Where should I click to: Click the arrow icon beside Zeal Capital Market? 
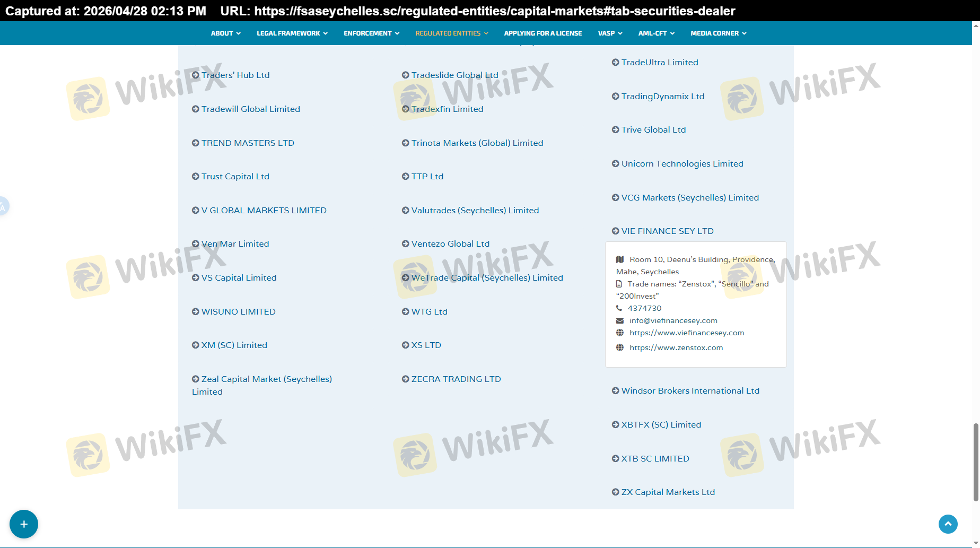(196, 379)
